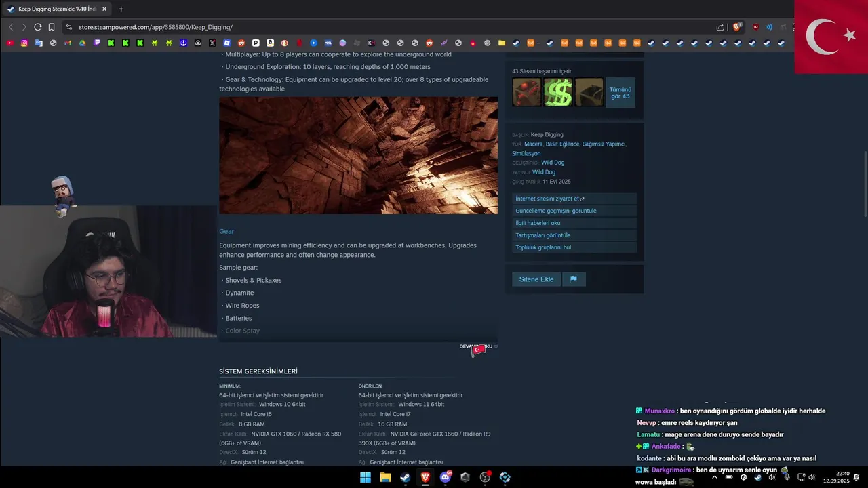Show hidden system tray icons

714,477
